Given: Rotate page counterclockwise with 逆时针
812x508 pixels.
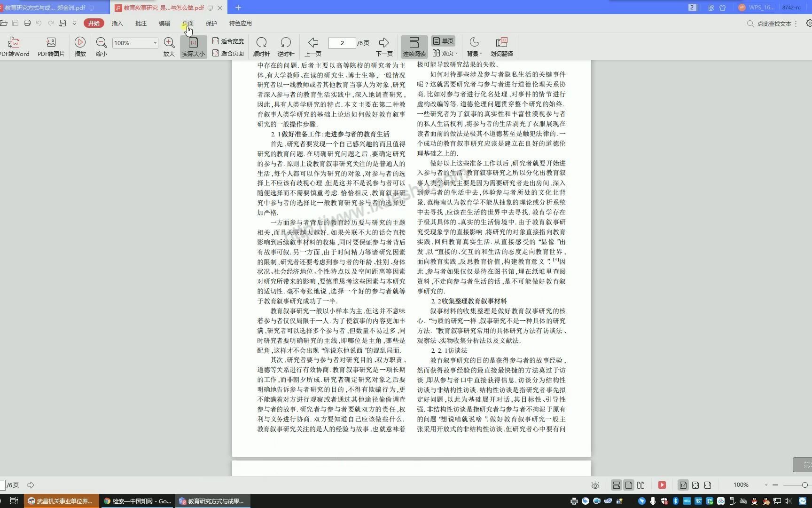Looking at the screenshot, I should pos(286,47).
